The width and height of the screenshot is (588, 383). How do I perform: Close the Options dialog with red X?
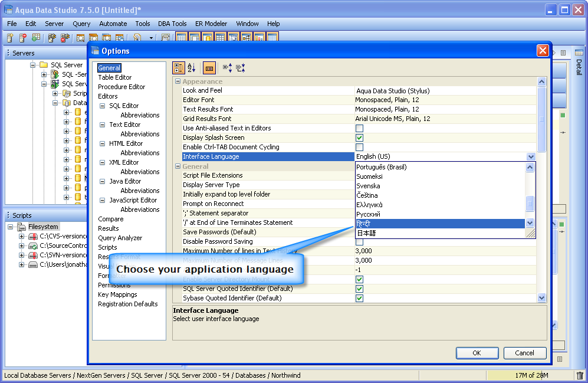click(x=543, y=50)
